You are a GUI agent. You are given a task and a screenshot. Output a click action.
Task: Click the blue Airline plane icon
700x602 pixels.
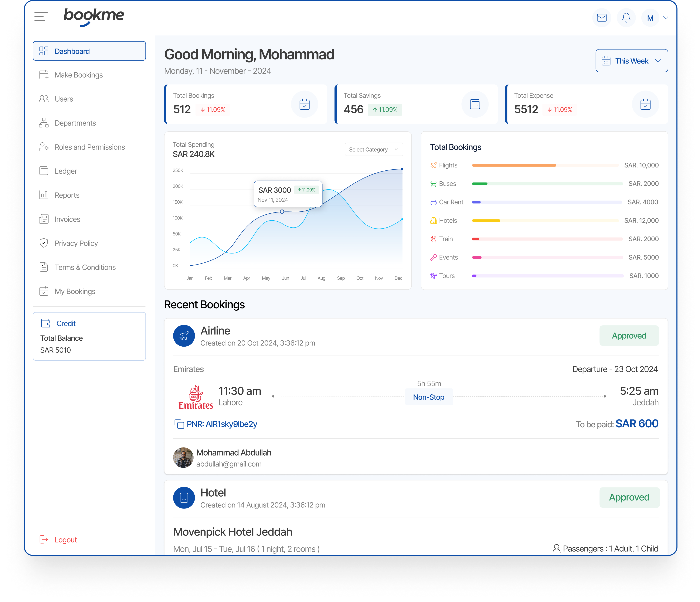184,336
